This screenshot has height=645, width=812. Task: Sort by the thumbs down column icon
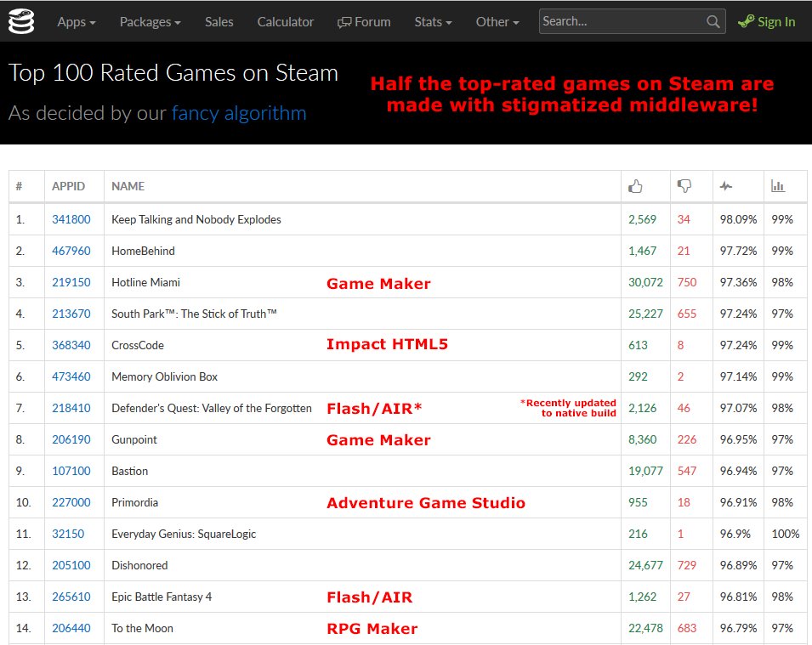(x=684, y=185)
